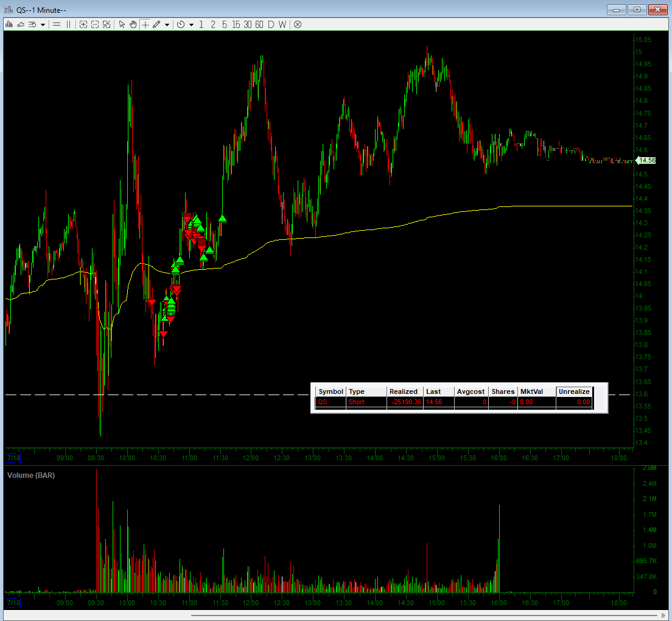This screenshot has width=672, height=621.
Task: Select the arrow pointer tool
Action: [x=122, y=24]
